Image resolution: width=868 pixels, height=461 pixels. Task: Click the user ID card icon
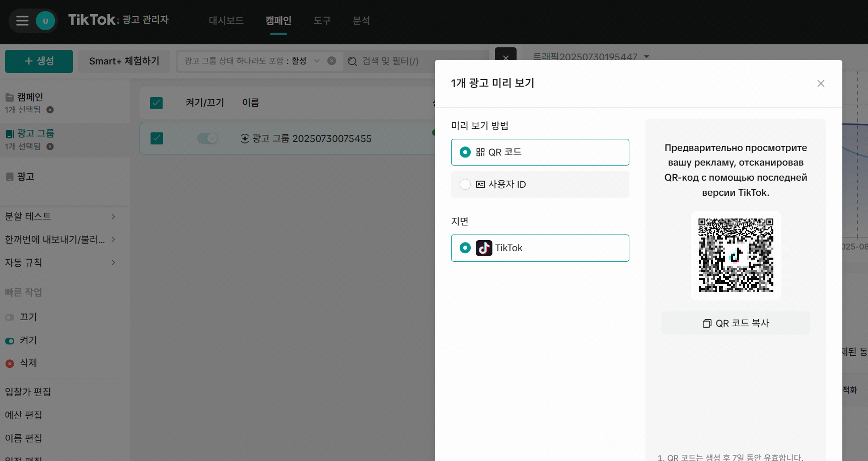pos(480,184)
